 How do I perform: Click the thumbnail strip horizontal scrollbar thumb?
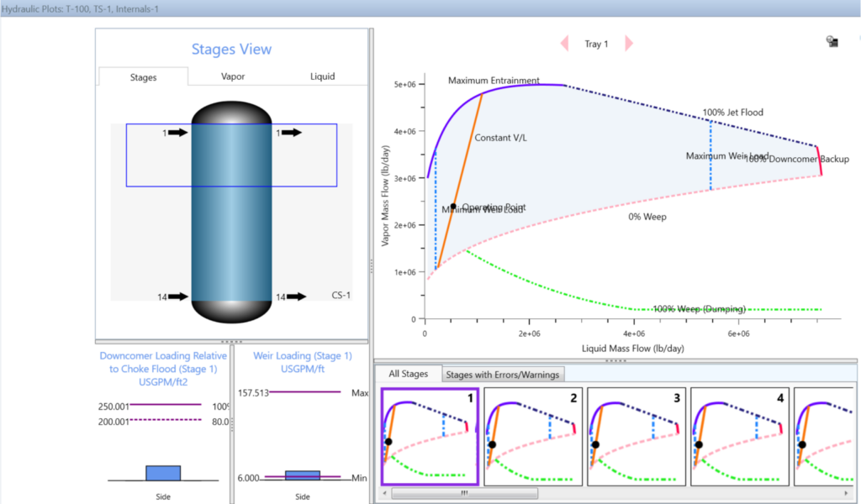pyautogui.click(x=463, y=493)
